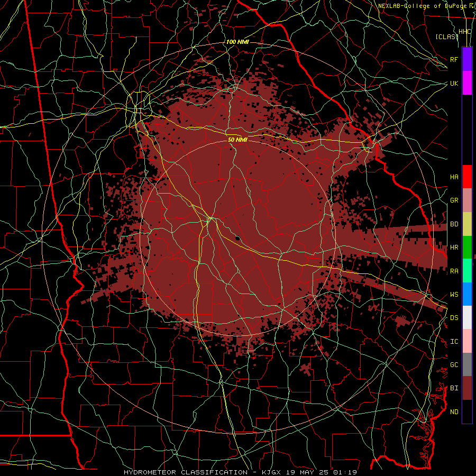Viewport: 476px width, 476px height.
Task: Click the 'HHC' product code label
Action: 464,32
